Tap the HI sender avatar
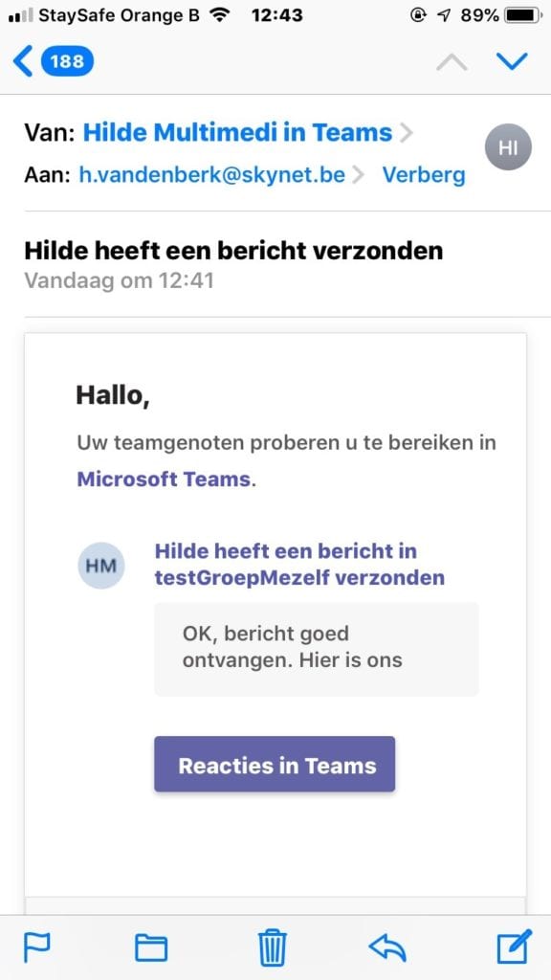 click(x=508, y=146)
